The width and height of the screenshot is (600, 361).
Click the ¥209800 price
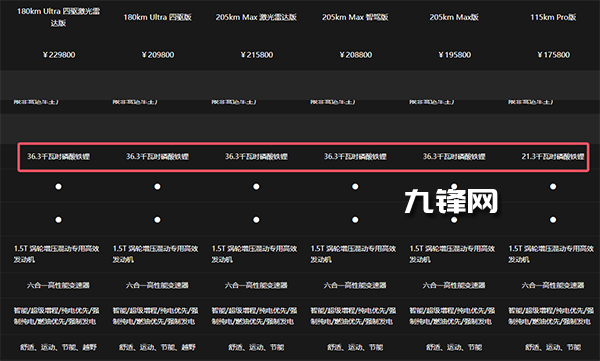(158, 55)
